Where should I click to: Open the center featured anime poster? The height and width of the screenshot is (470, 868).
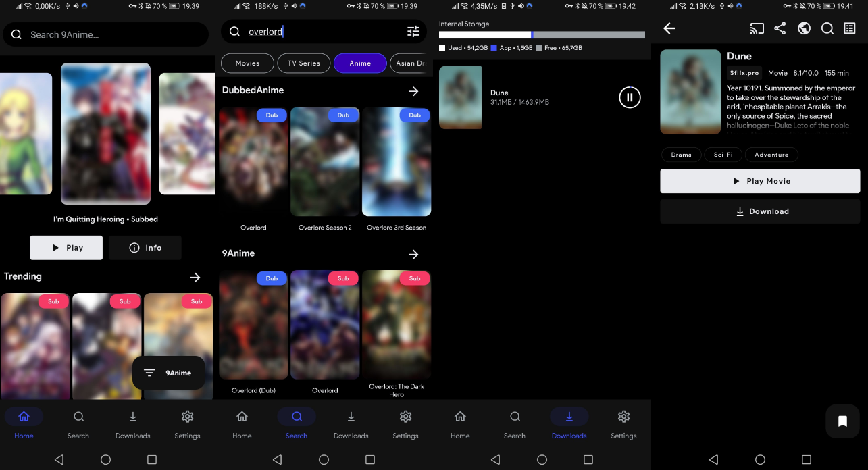106,134
